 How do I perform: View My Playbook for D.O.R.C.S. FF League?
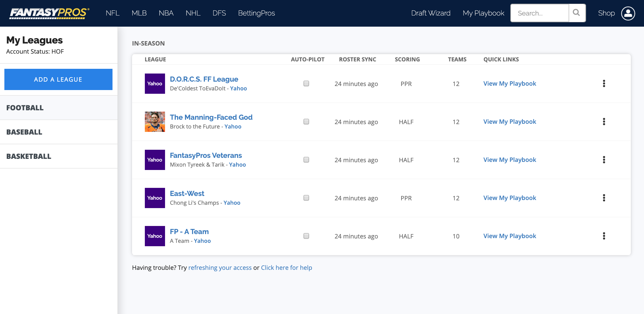[x=510, y=84]
